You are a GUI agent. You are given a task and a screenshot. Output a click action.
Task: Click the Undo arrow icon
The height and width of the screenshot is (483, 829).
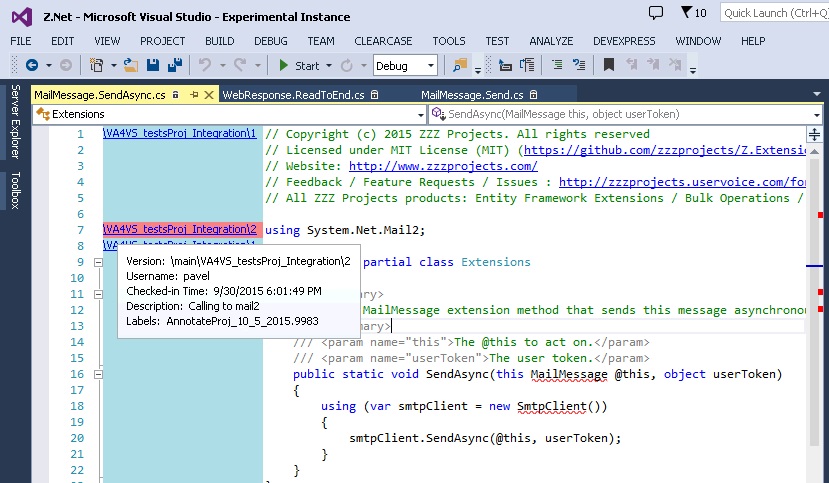pos(205,65)
